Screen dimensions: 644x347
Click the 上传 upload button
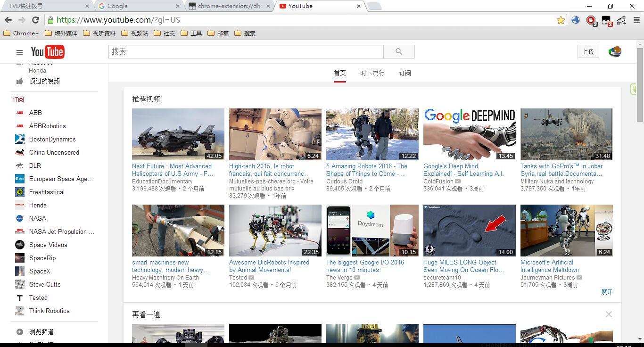[588, 52]
